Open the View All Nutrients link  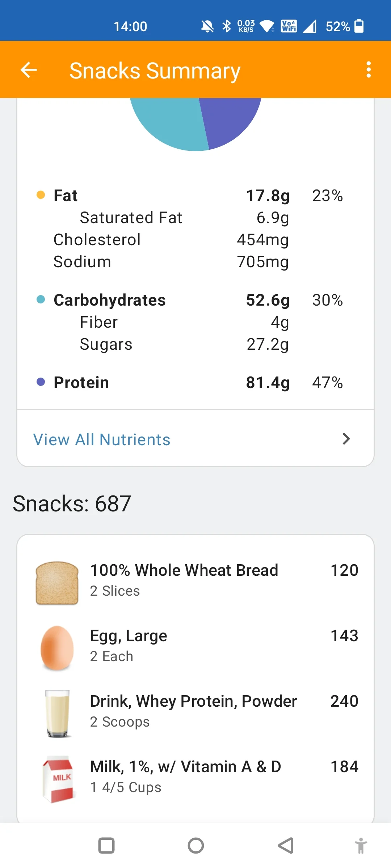(x=102, y=440)
